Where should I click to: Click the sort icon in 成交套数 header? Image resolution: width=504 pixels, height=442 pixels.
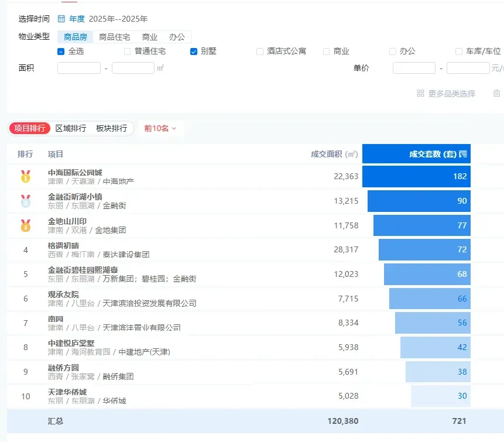(463, 155)
